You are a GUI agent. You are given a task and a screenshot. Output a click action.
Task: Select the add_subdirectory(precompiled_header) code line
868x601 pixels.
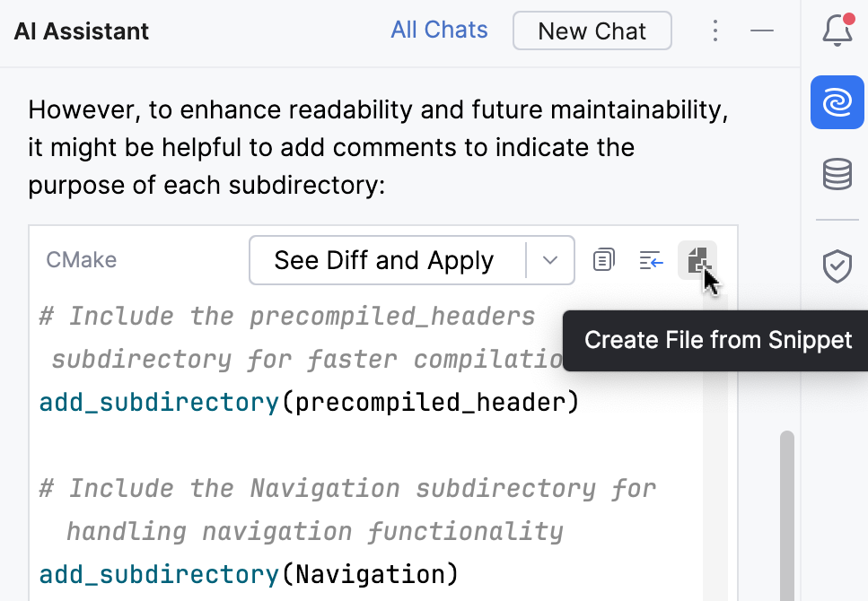308,402
